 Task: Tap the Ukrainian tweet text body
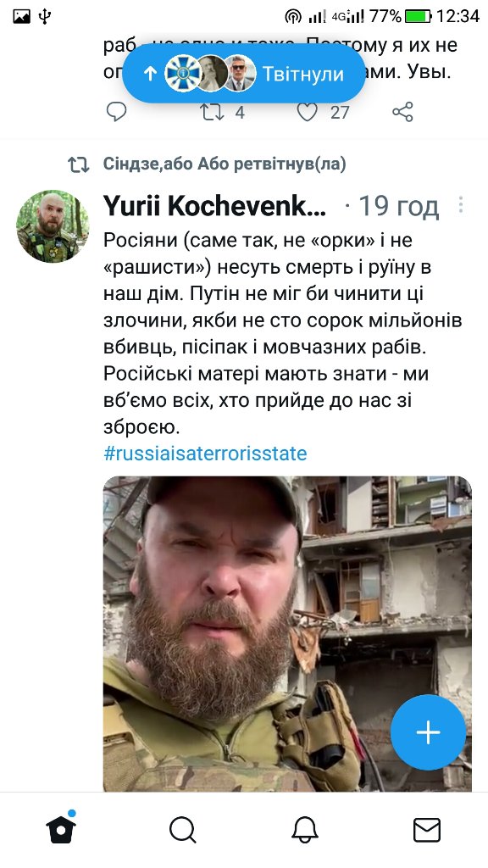[283, 334]
